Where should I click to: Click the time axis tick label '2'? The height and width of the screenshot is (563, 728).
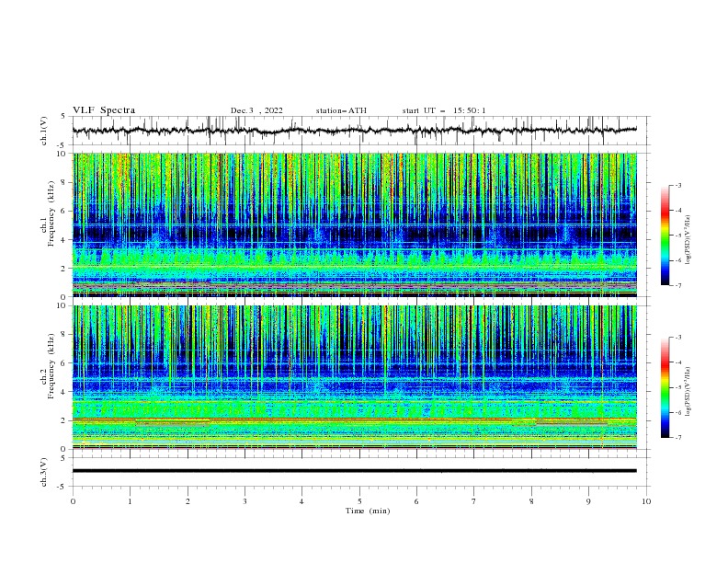(x=188, y=501)
